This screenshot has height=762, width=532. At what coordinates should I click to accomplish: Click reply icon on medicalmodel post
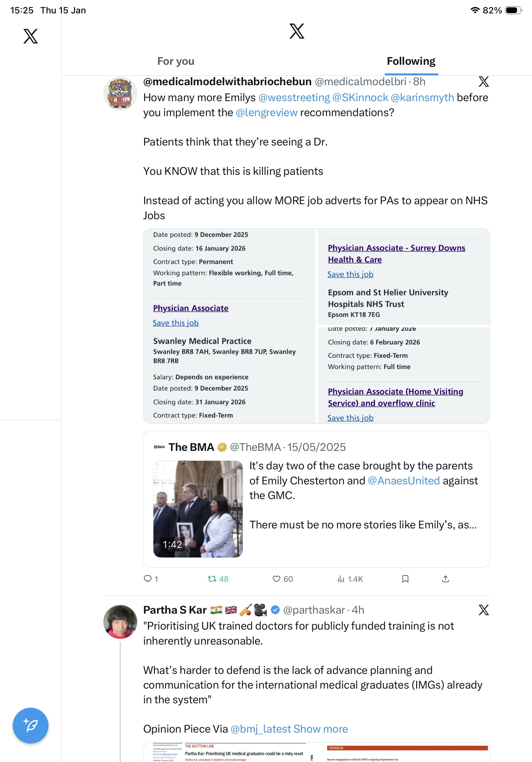coord(148,579)
